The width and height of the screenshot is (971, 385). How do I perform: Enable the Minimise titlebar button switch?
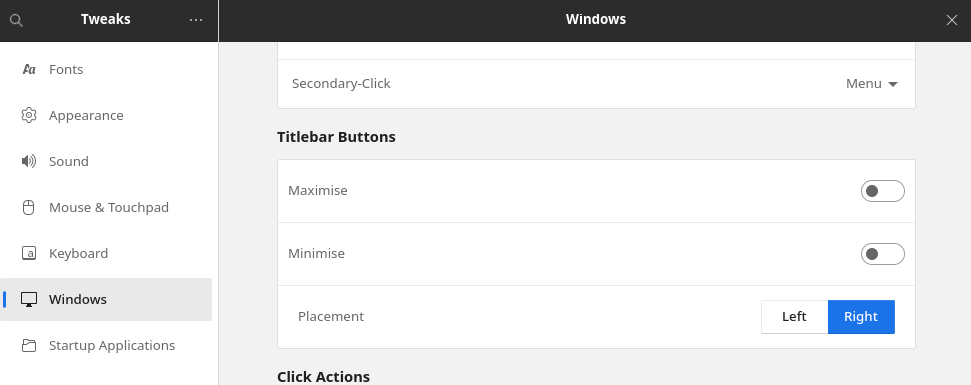882,254
